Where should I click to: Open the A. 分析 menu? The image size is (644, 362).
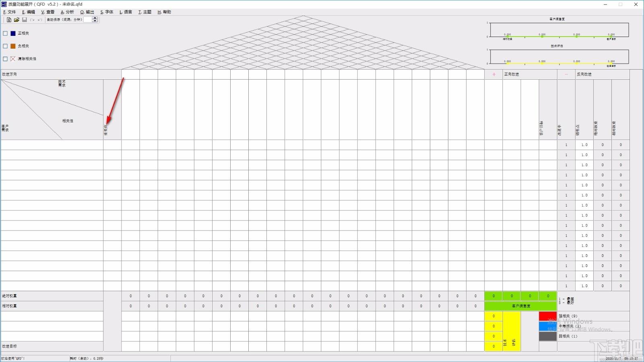(67, 12)
